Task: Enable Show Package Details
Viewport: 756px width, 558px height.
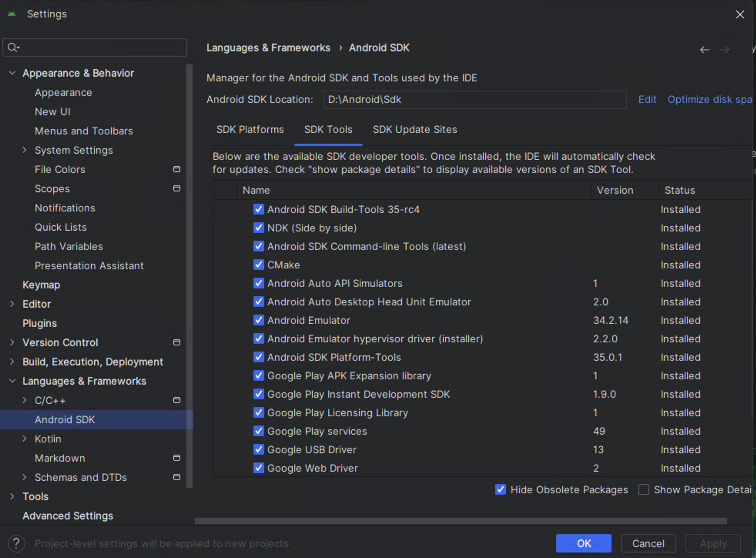Action: pyautogui.click(x=644, y=489)
